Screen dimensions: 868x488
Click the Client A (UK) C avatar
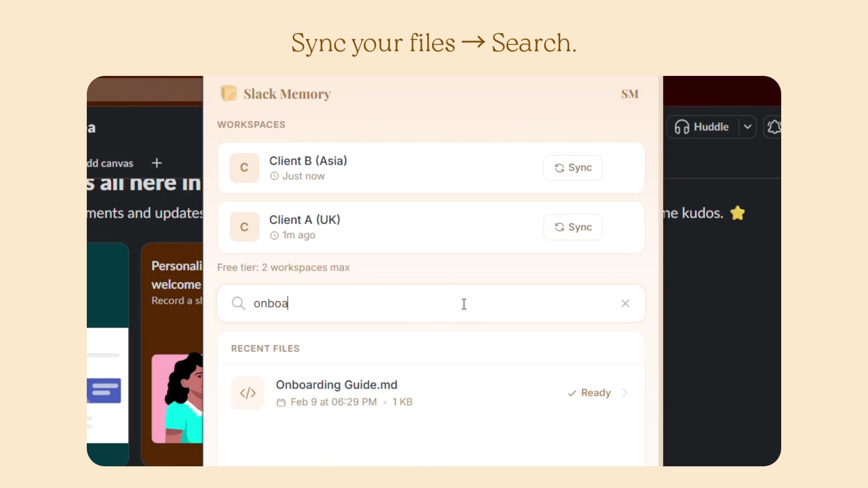click(x=244, y=227)
